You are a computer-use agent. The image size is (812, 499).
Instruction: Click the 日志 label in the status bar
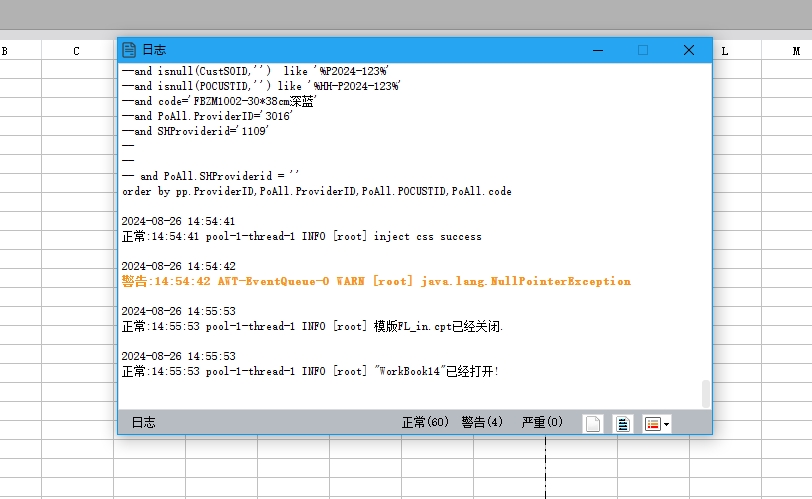143,422
